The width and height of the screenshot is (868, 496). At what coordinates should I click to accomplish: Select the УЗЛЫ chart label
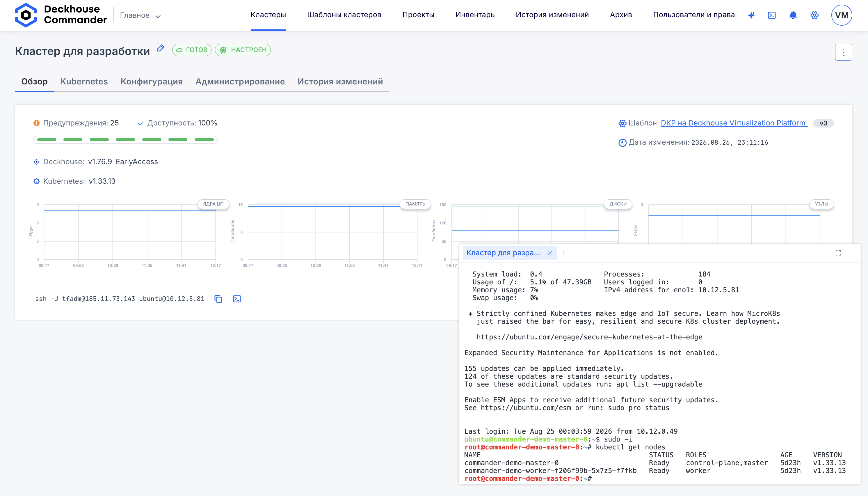[821, 204]
